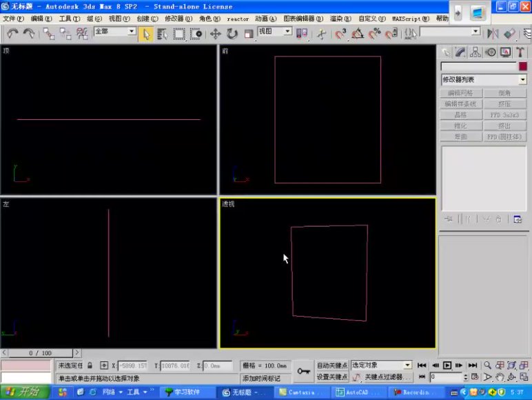
Task: Open the 修改器(O) menu
Action: point(178,19)
